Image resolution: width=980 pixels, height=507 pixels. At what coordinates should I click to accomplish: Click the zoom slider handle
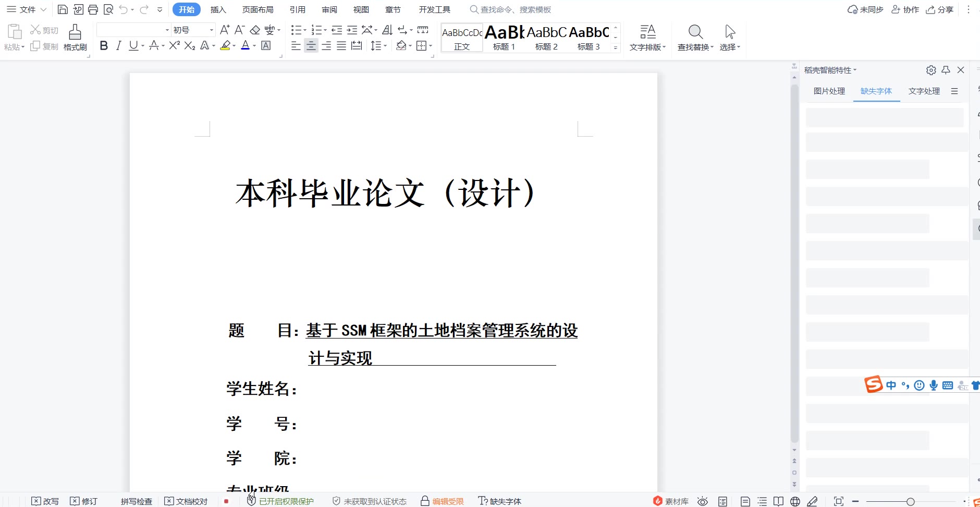tap(910, 501)
